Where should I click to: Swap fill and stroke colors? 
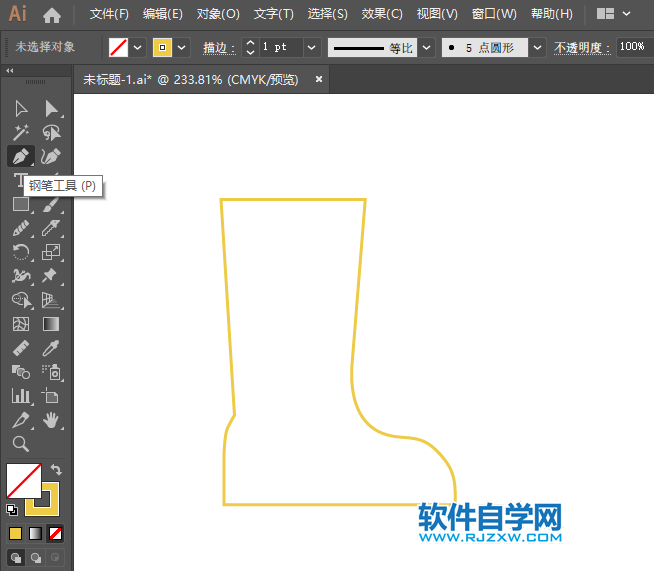pyautogui.click(x=57, y=469)
